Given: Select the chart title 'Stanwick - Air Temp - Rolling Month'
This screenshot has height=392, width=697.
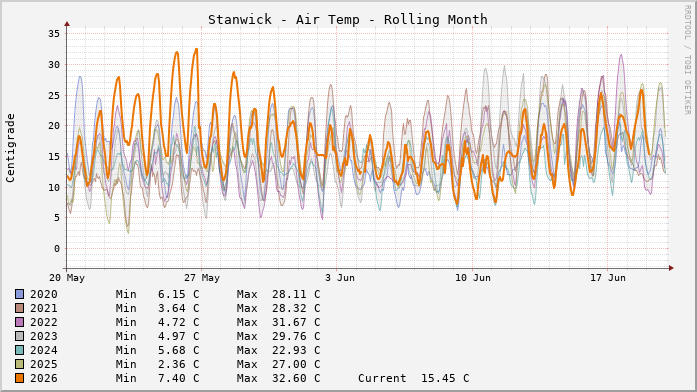Looking at the screenshot, I should coord(348,20).
